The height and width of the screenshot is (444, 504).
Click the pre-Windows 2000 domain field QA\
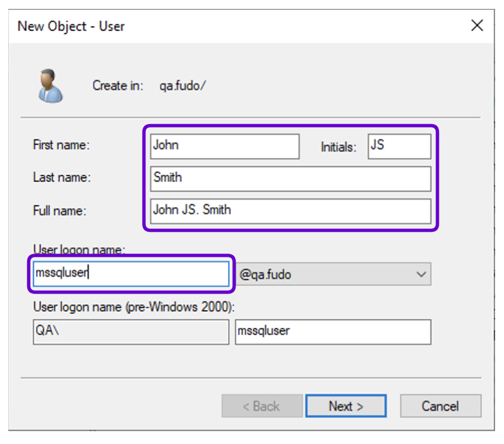[x=131, y=332]
